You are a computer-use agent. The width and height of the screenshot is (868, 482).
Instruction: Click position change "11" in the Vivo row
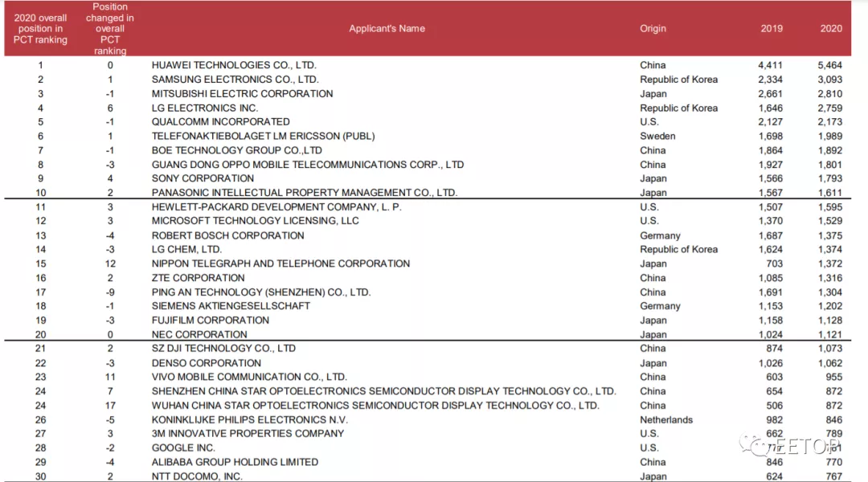(110, 378)
